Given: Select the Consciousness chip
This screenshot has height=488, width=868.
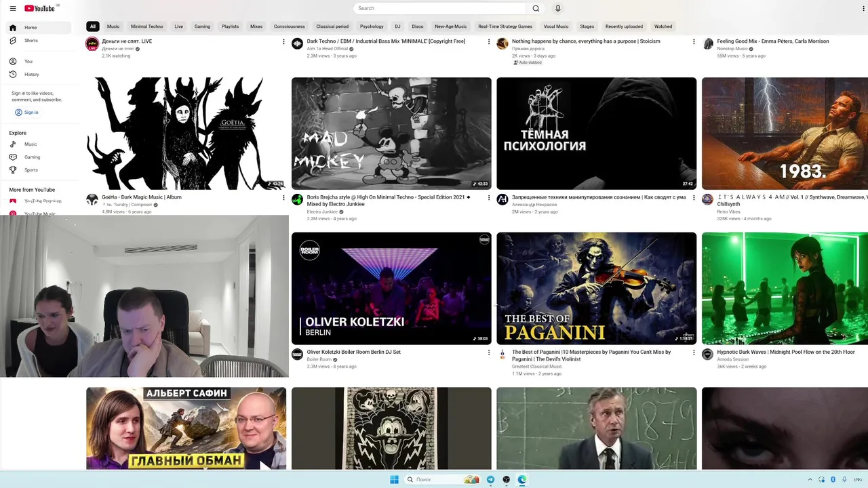Looking at the screenshot, I should 290,26.
